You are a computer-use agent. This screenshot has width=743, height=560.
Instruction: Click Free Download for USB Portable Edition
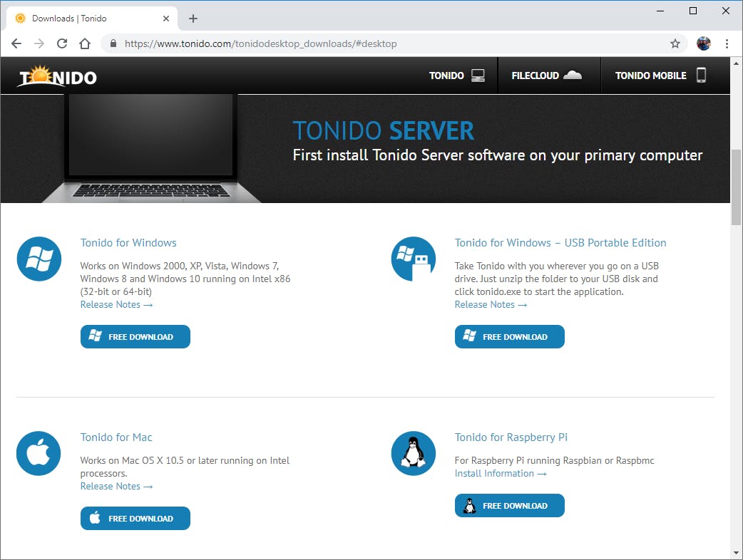(509, 336)
